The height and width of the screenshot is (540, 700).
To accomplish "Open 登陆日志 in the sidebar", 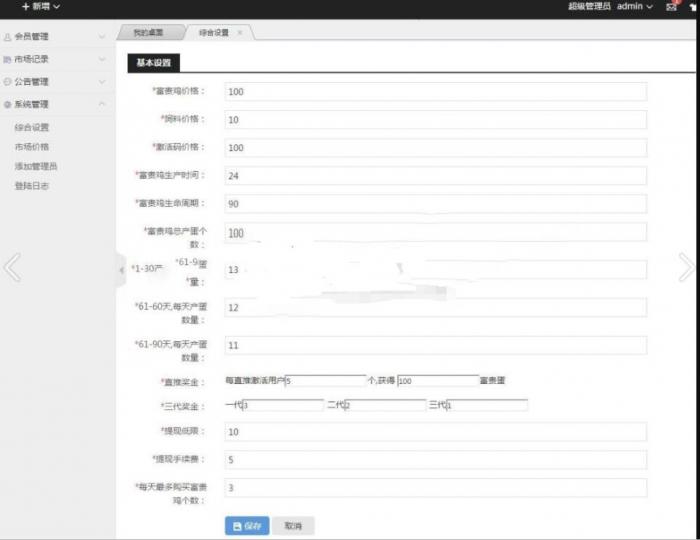I will coord(32,186).
